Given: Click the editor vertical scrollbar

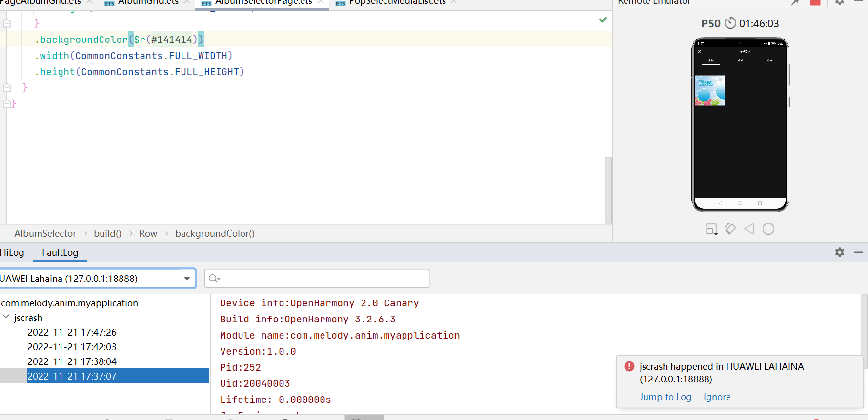Looking at the screenshot, I should point(608,189).
